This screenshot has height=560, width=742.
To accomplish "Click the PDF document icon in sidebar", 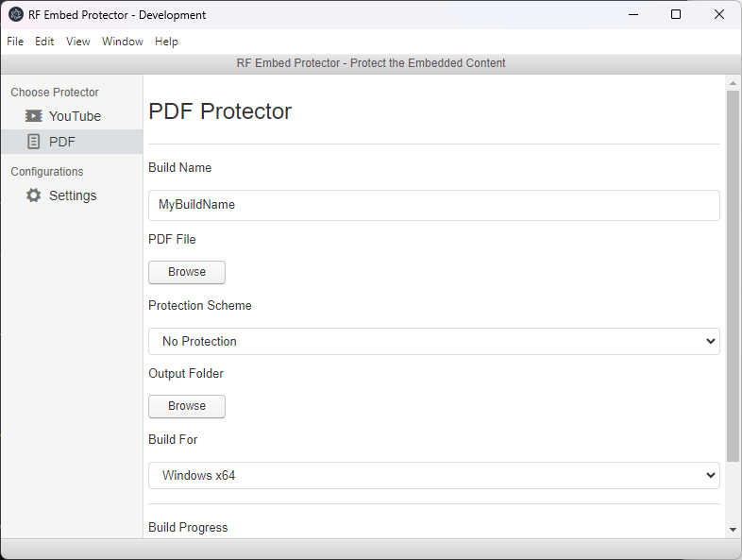I will pyautogui.click(x=34, y=142).
